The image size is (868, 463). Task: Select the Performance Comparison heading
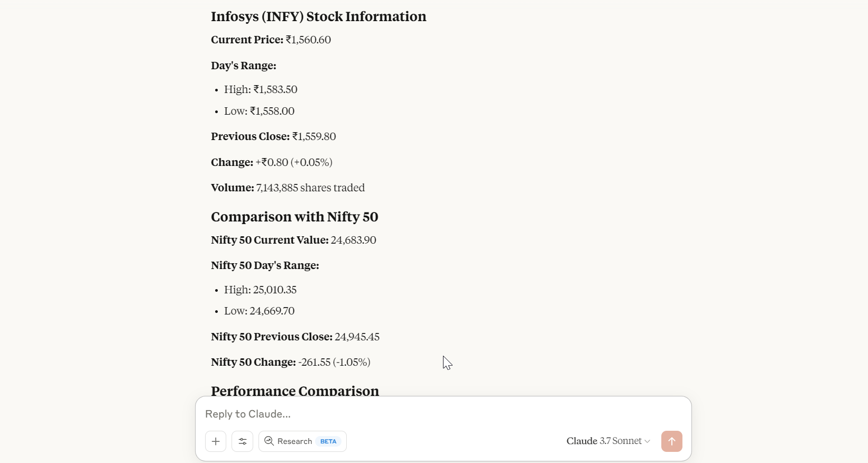295,390
